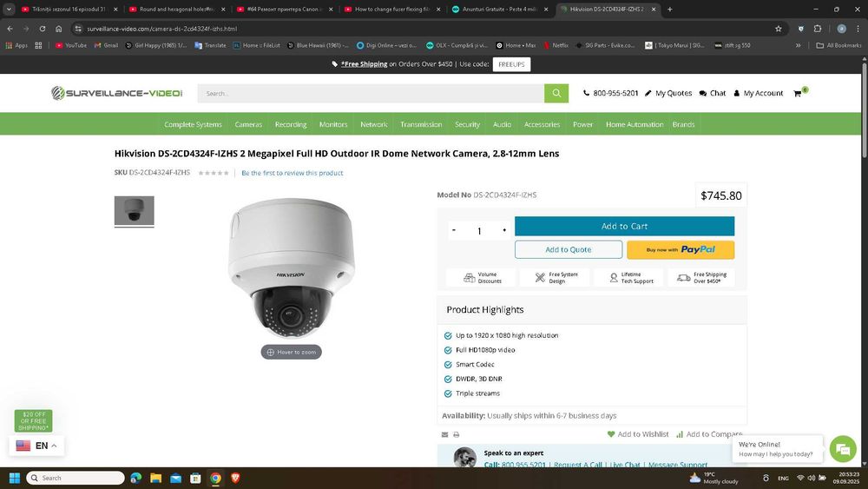
Task: Open the shopping cart icon
Action: 798,93
